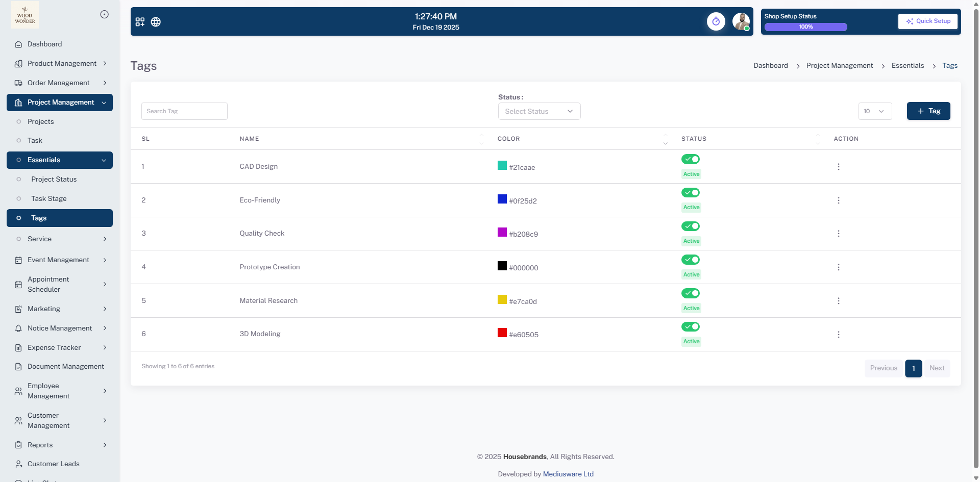Click the Search Tag input field
Image resolution: width=980 pixels, height=482 pixels.
[x=184, y=111]
